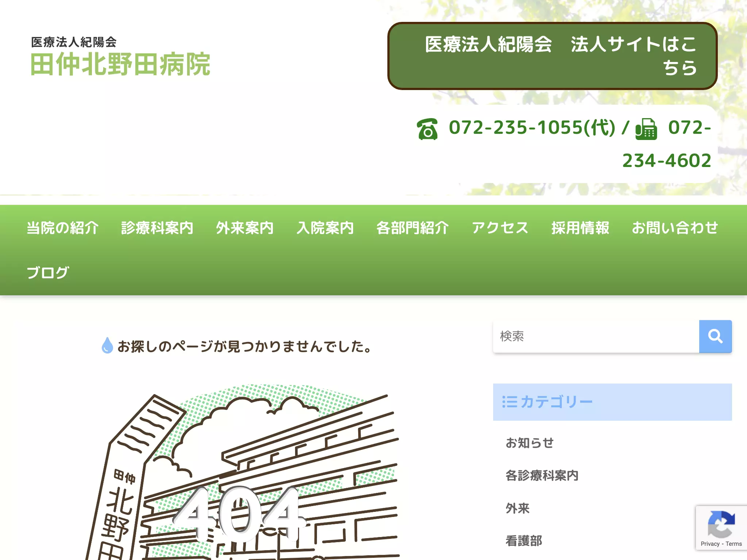The width and height of the screenshot is (747, 560).
Task: Click the telephone icon beside 072-235-1055
Action: click(x=427, y=129)
